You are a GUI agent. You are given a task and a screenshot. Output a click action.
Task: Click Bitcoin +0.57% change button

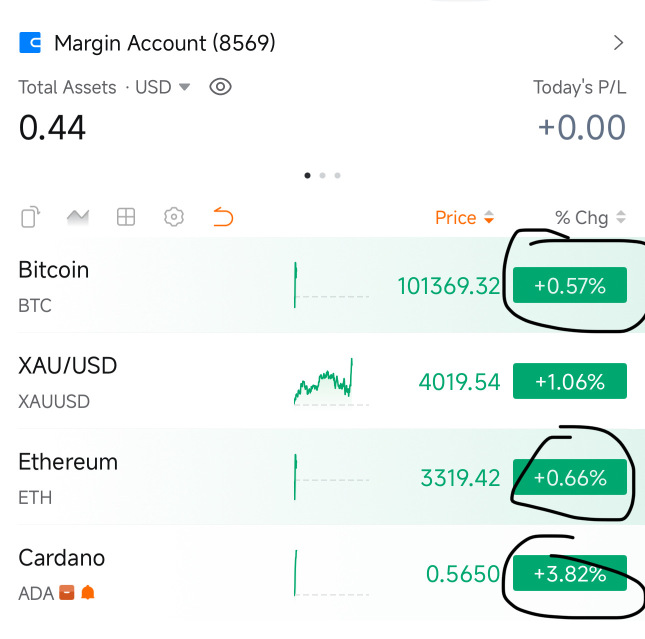tap(569, 286)
